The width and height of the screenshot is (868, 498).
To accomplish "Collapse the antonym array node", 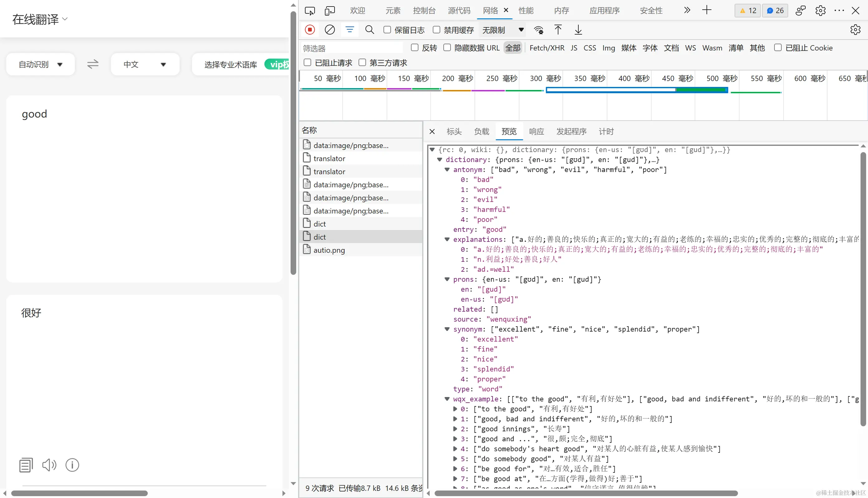I will click(x=447, y=170).
